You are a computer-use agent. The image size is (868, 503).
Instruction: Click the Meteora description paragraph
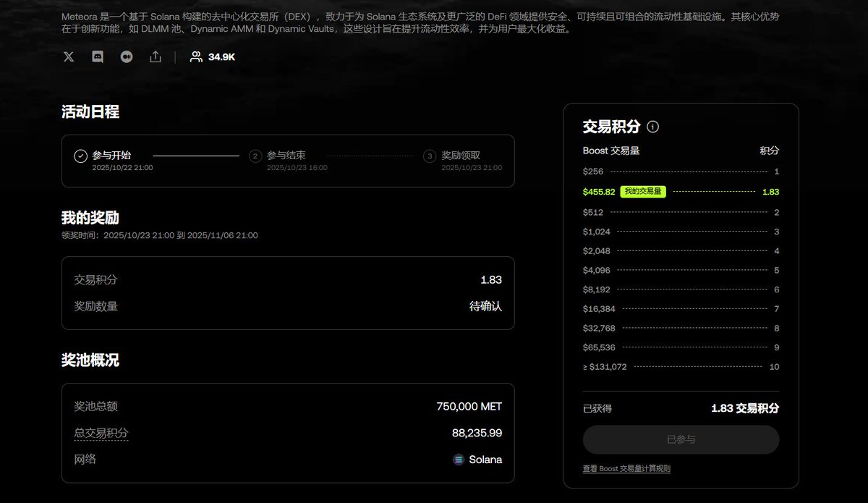pyautogui.click(x=420, y=22)
